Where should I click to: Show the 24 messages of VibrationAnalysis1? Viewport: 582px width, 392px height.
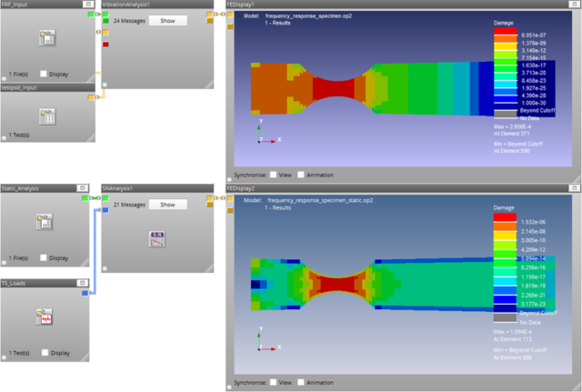pos(167,21)
